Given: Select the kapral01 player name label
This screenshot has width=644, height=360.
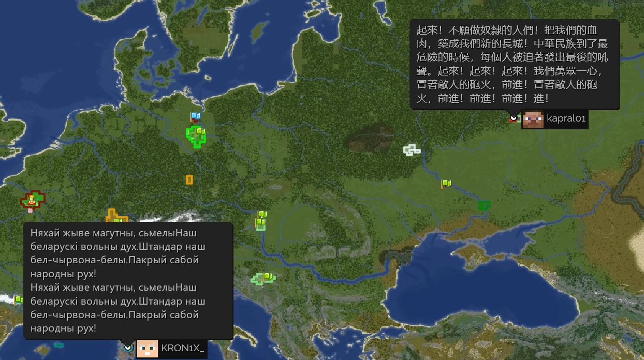Looking at the screenshot, I should tap(566, 119).
